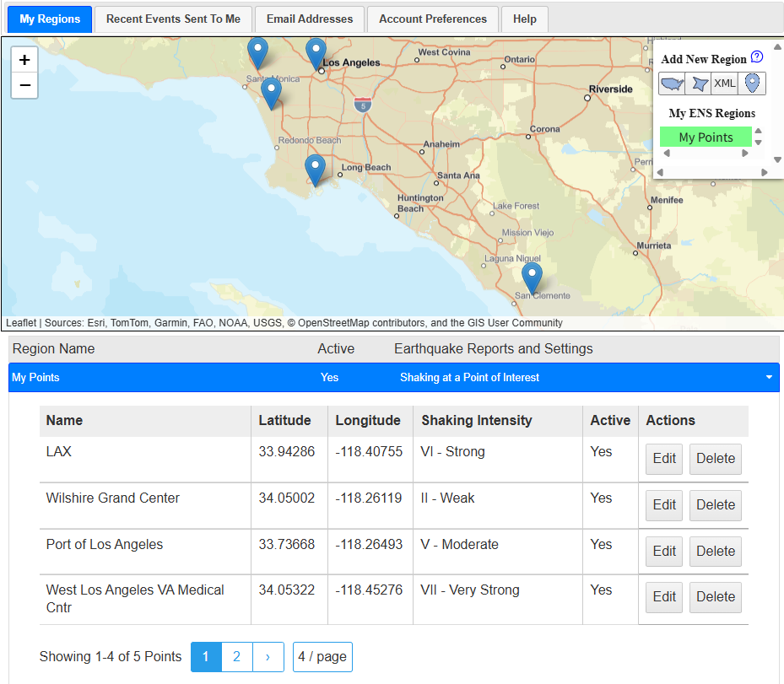The image size is (784, 684).
Task: Click the Port of Los Angeles name
Action: (x=105, y=544)
